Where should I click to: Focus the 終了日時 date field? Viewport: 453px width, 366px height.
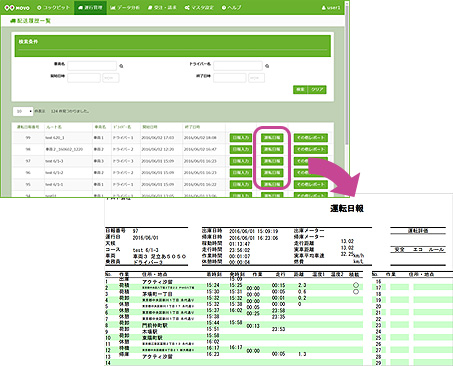click(x=230, y=78)
